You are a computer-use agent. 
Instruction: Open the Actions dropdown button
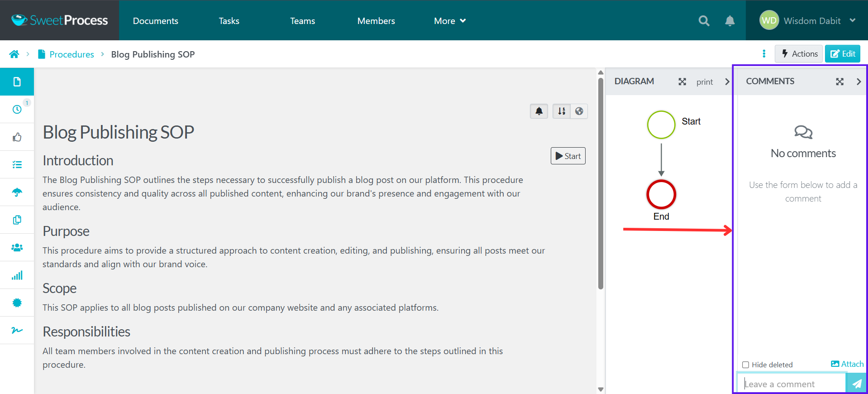pos(799,54)
